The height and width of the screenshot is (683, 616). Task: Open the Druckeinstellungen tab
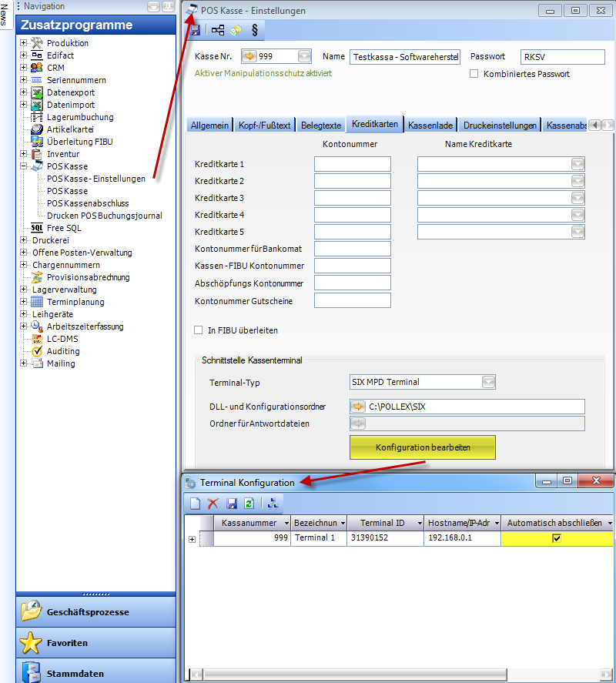500,125
